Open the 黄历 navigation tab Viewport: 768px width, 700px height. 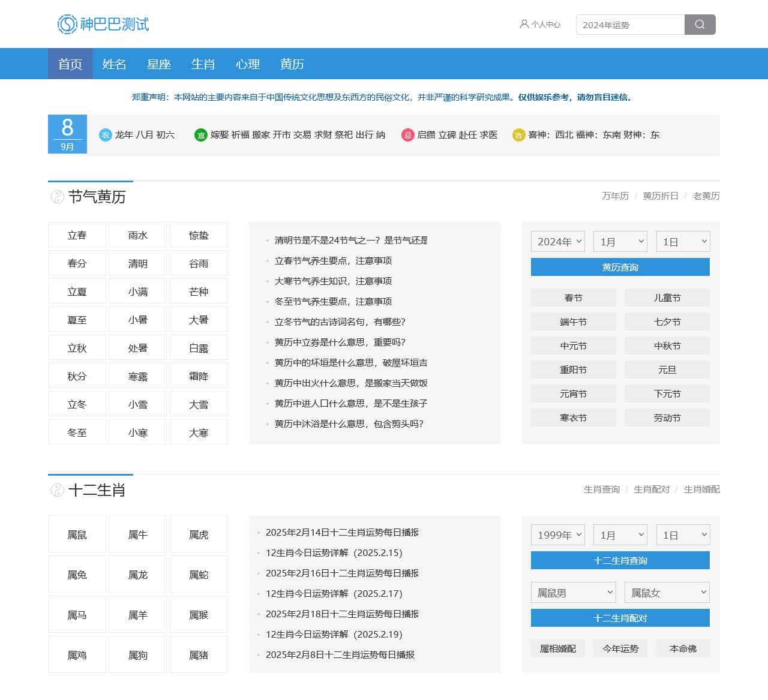click(292, 64)
